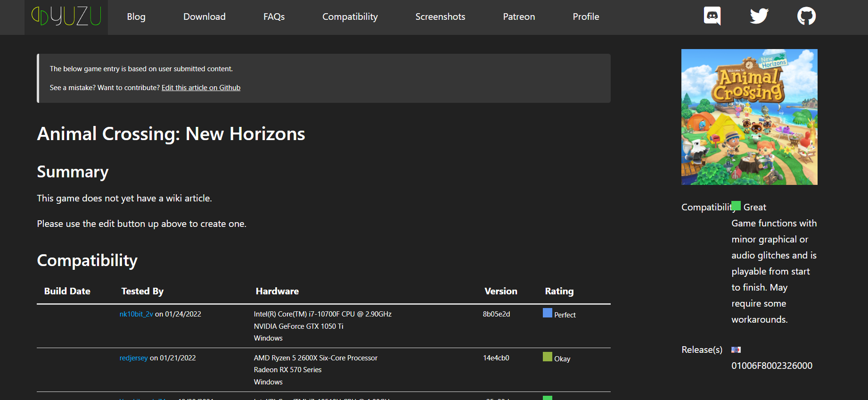Click the Version column header

point(501,292)
